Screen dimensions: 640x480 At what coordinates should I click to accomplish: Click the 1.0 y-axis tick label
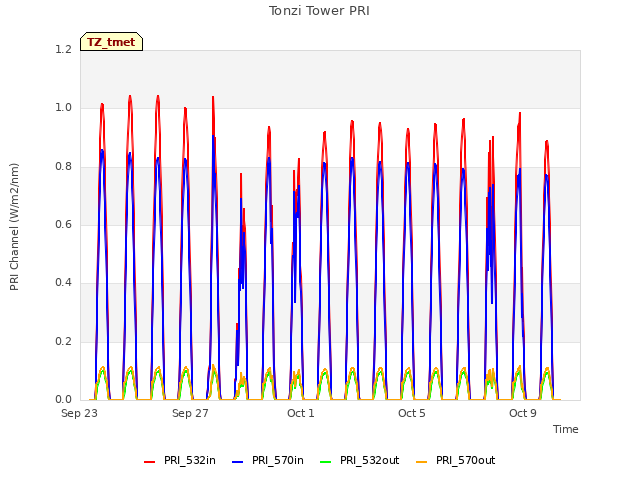pyautogui.click(x=63, y=108)
